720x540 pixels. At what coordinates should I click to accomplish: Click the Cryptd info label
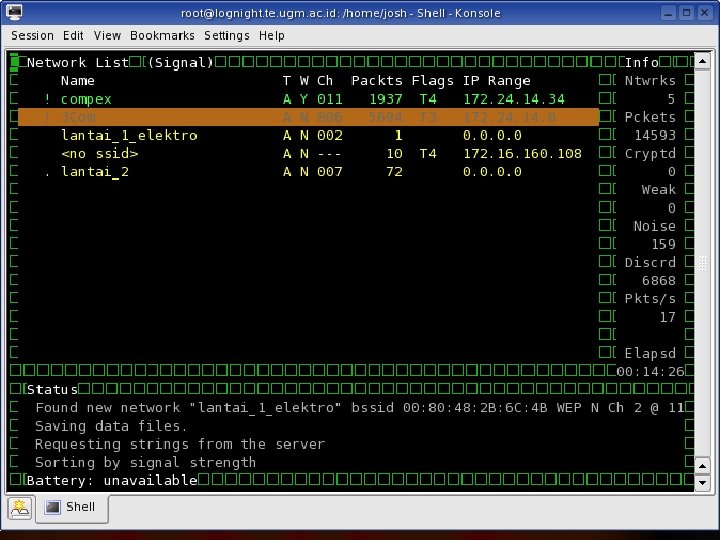tap(650, 153)
